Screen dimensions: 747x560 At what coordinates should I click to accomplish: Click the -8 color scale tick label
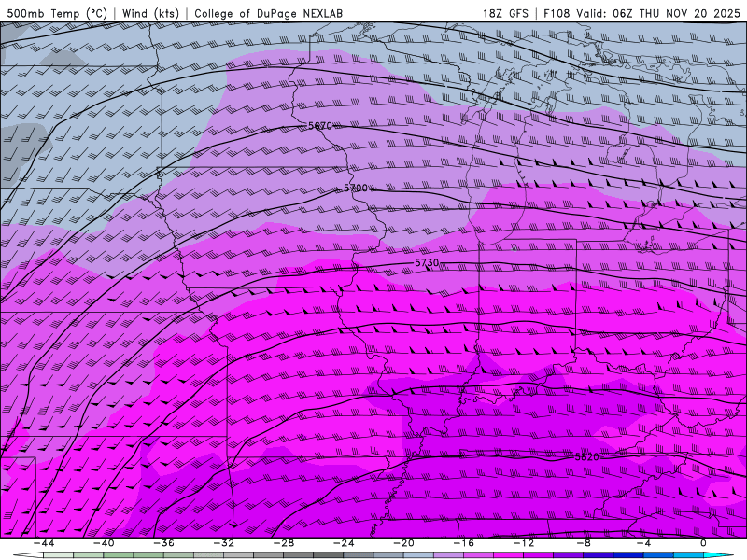[584, 543]
